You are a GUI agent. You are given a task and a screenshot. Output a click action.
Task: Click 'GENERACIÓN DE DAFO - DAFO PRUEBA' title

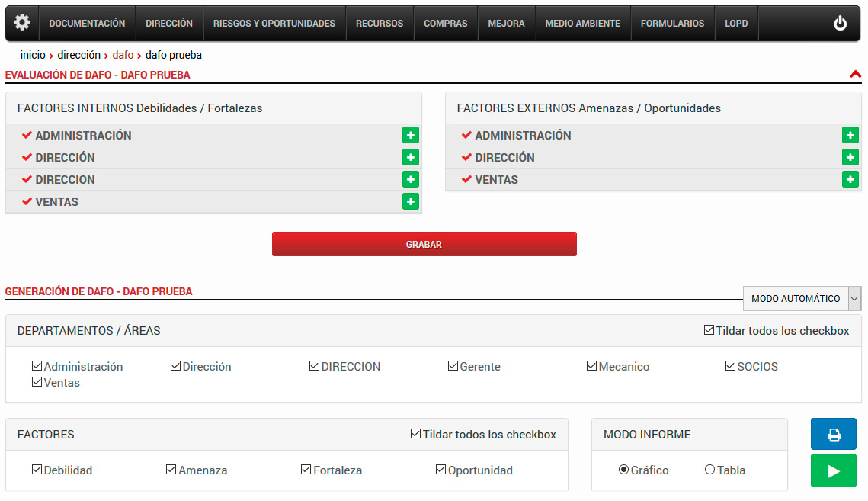point(98,291)
